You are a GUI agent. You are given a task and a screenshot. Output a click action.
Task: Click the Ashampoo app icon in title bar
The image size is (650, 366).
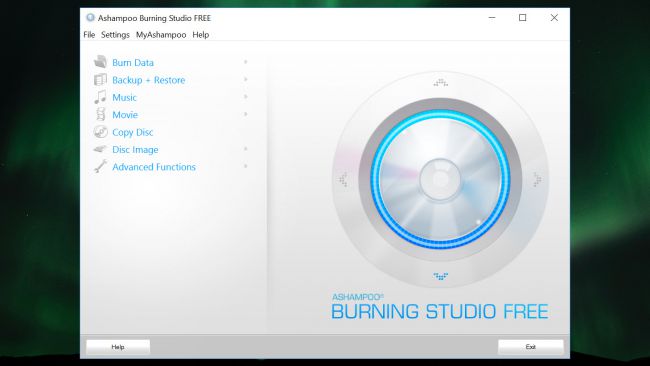90,18
